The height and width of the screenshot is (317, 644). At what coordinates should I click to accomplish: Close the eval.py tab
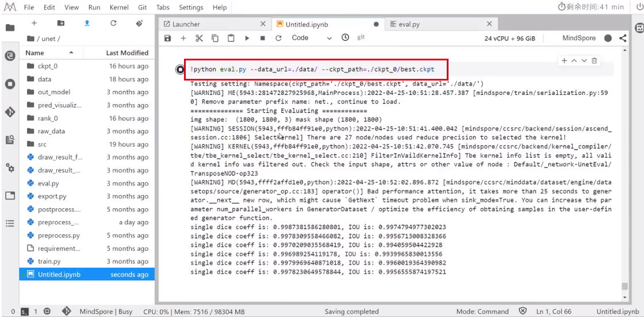click(489, 24)
